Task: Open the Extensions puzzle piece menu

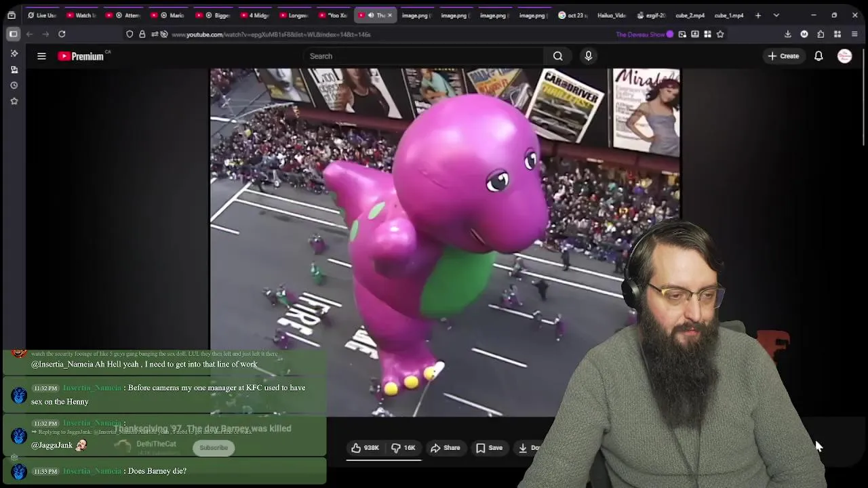Action: 821,34
